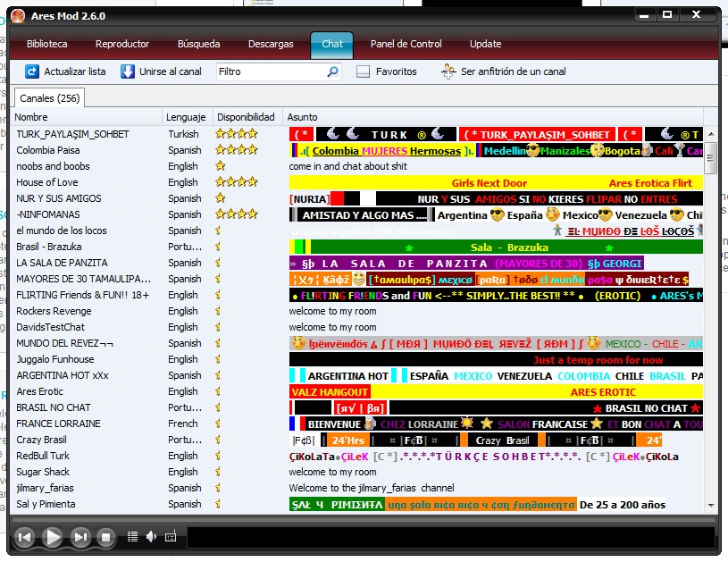Select the Ares Erotic channel

click(356, 391)
